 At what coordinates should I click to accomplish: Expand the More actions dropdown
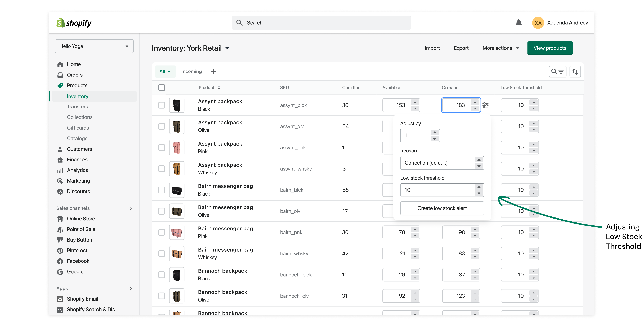coord(500,48)
